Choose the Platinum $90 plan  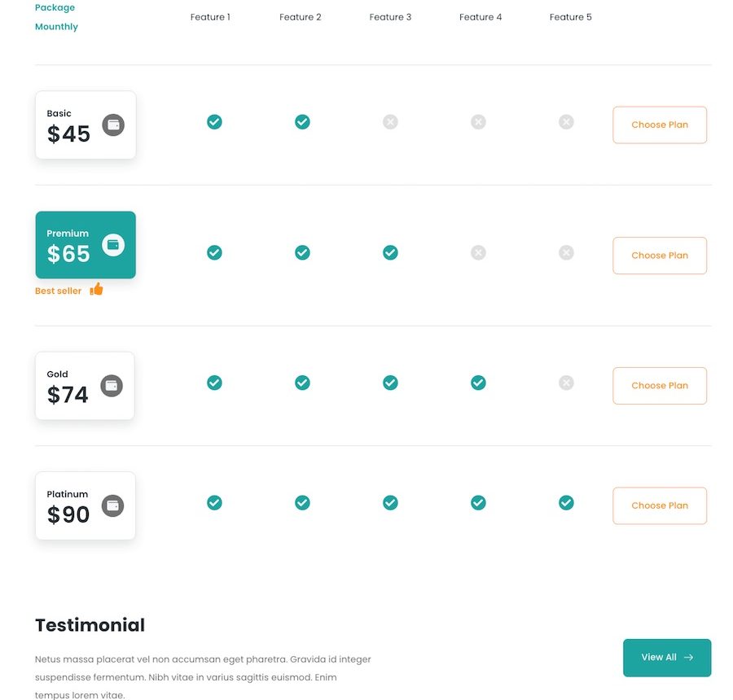[660, 505]
